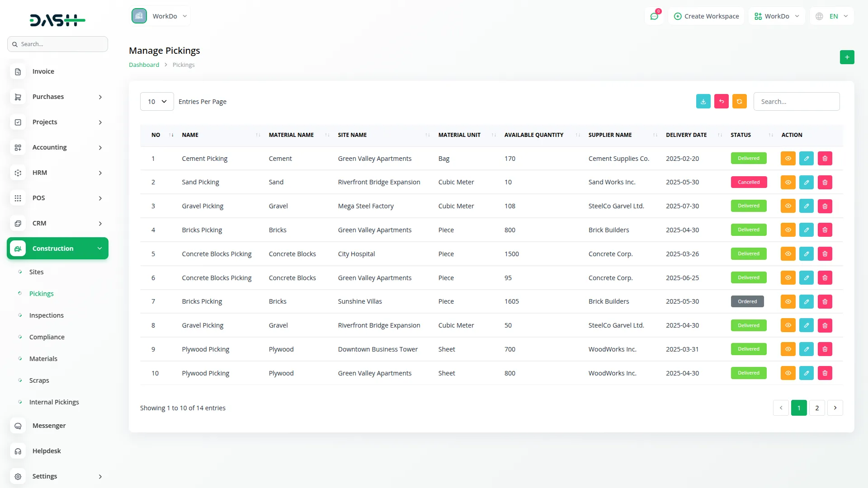The height and width of the screenshot is (488, 868).
Task: View the Ordered Bricks Picking row 7
Action: [x=788, y=302]
